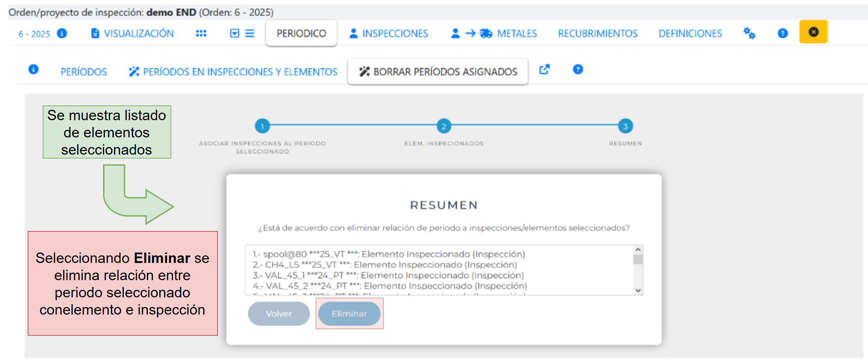
Task: Open the list lines menu icon
Action: [x=249, y=33]
